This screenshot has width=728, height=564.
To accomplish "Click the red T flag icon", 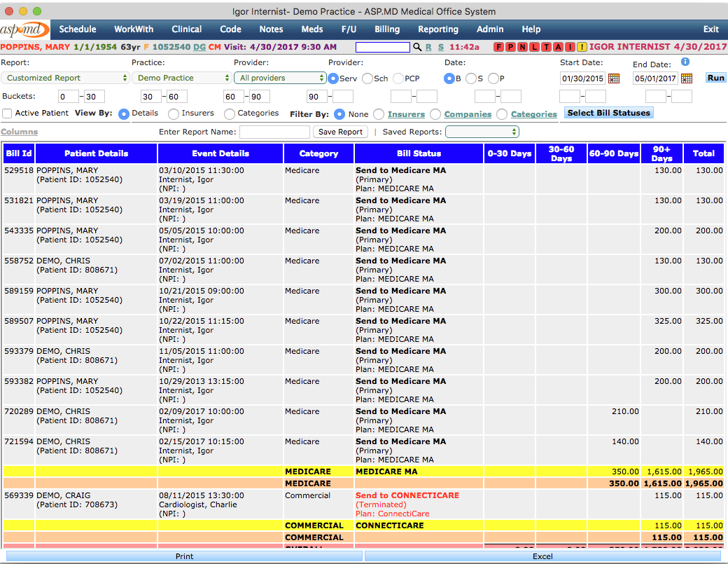I will click(x=547, y=47).
